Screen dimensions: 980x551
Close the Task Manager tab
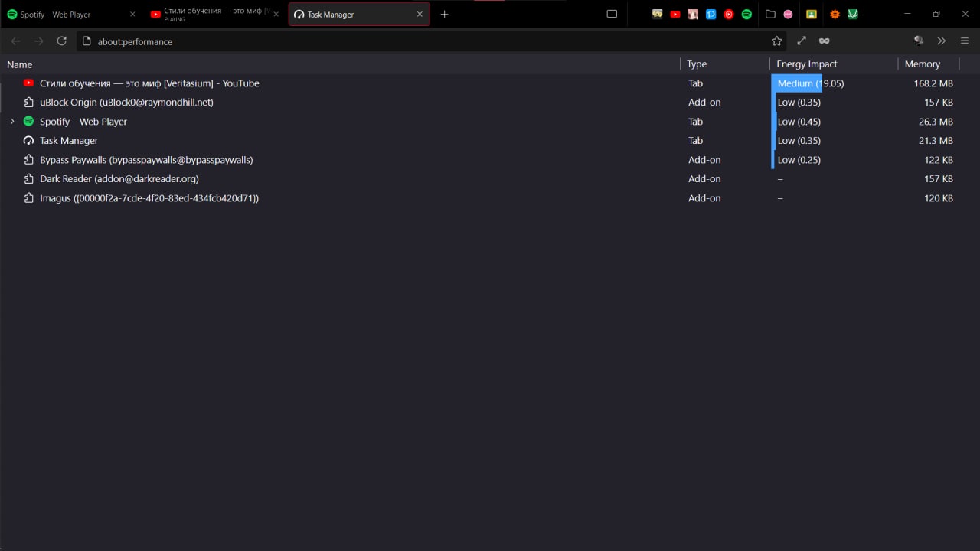click(x=420, y=14)
